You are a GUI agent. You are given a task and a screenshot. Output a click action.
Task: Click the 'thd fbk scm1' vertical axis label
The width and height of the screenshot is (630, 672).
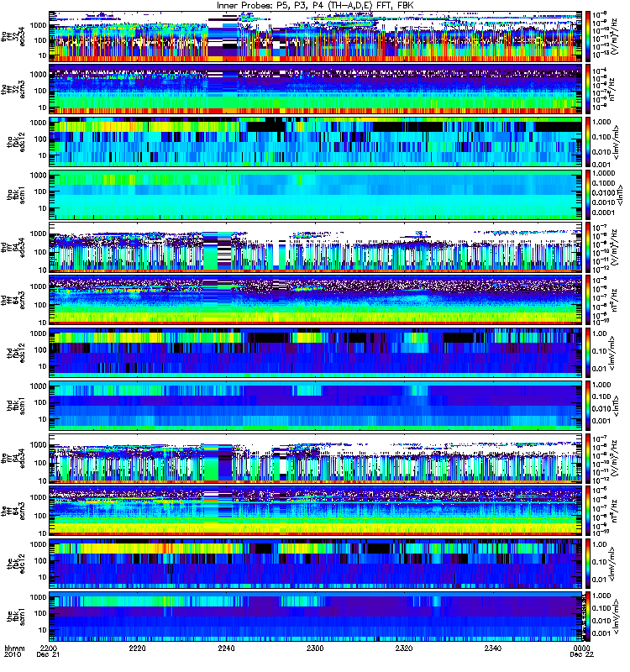[16, 406]
